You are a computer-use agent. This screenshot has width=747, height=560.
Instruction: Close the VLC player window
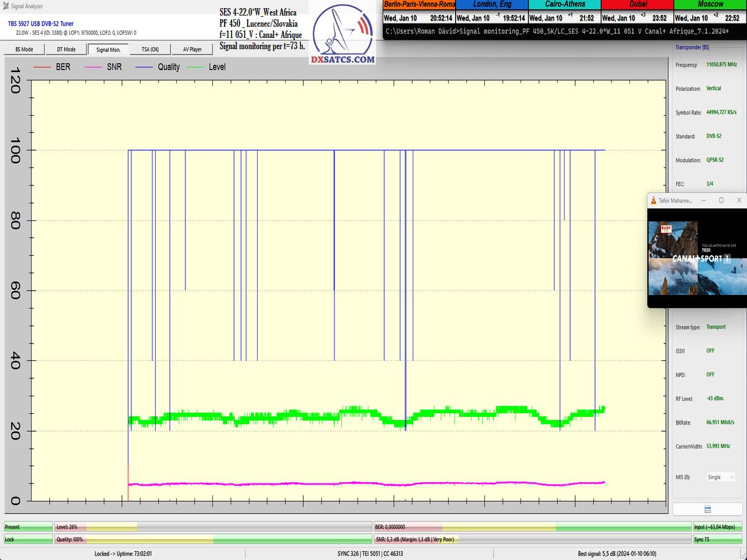click(738, 200)
